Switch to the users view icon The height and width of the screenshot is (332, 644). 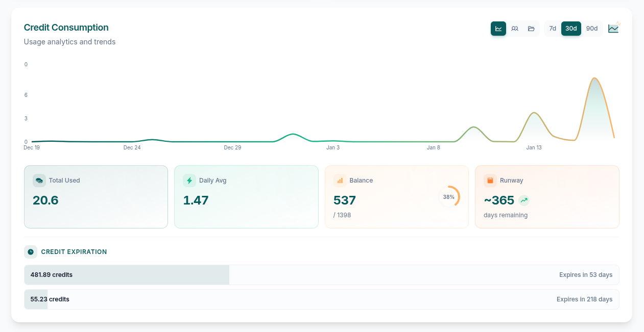click(515, 29)
